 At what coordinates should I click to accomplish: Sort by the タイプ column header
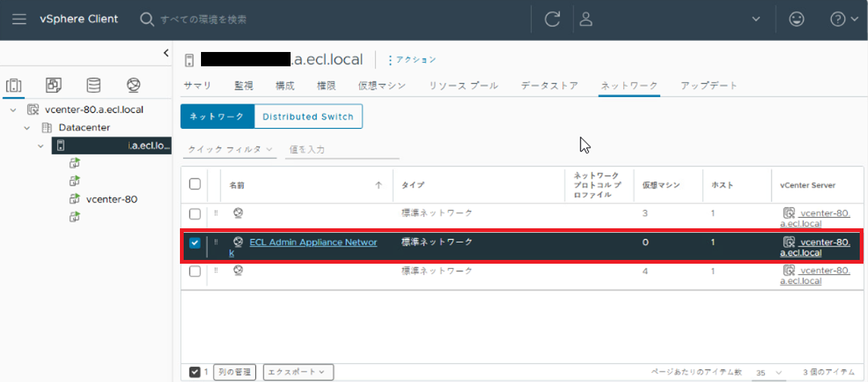point(413,185)
